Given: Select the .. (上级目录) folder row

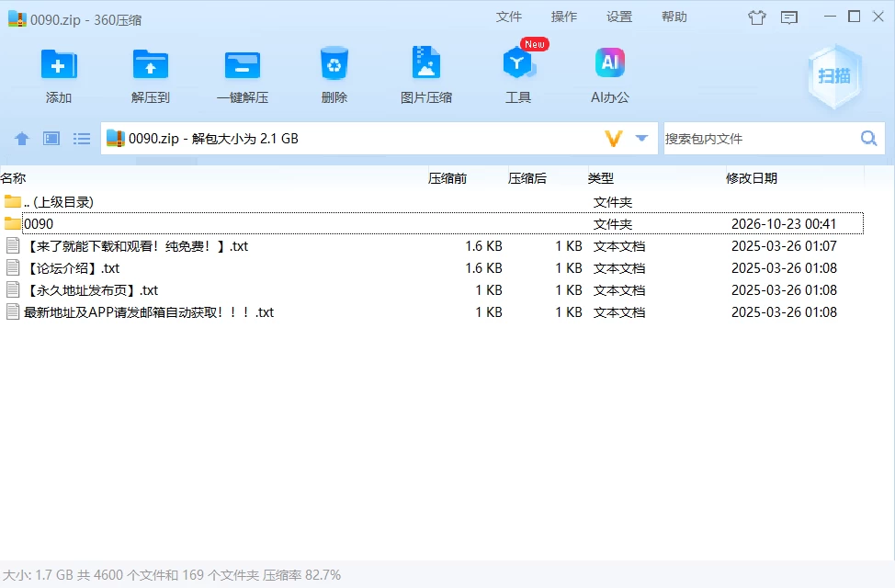Looking at the screenshot, I should [x=432, y=202].
